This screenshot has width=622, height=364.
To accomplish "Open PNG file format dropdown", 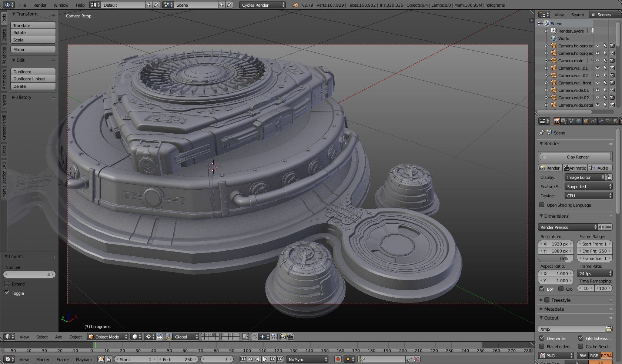I will (556, 356).
